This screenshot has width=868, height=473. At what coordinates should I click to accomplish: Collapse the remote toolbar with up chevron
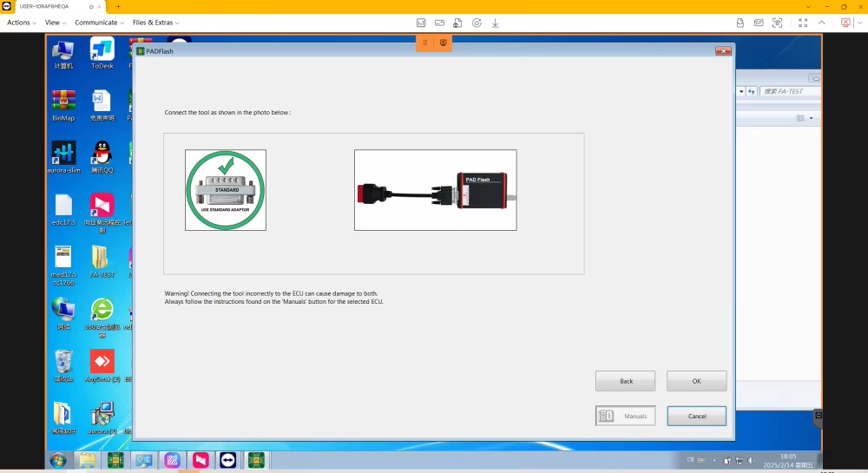coord(821,23)
